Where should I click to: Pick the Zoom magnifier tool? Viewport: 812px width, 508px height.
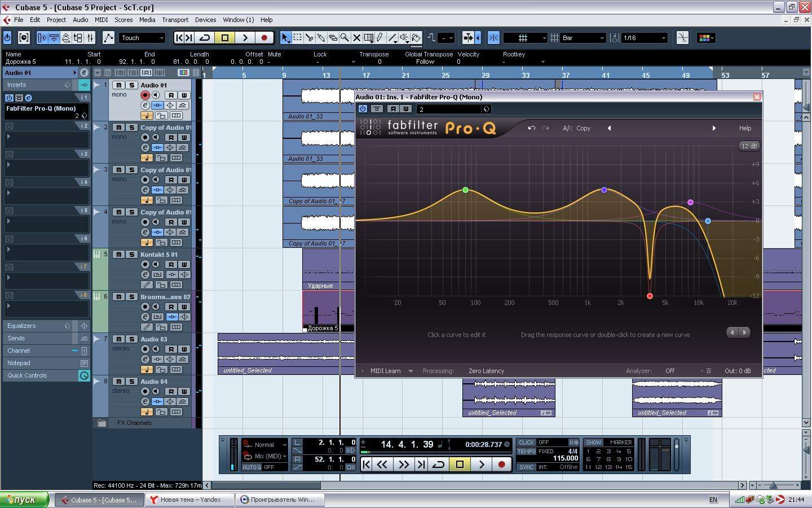tap(345, 38)
